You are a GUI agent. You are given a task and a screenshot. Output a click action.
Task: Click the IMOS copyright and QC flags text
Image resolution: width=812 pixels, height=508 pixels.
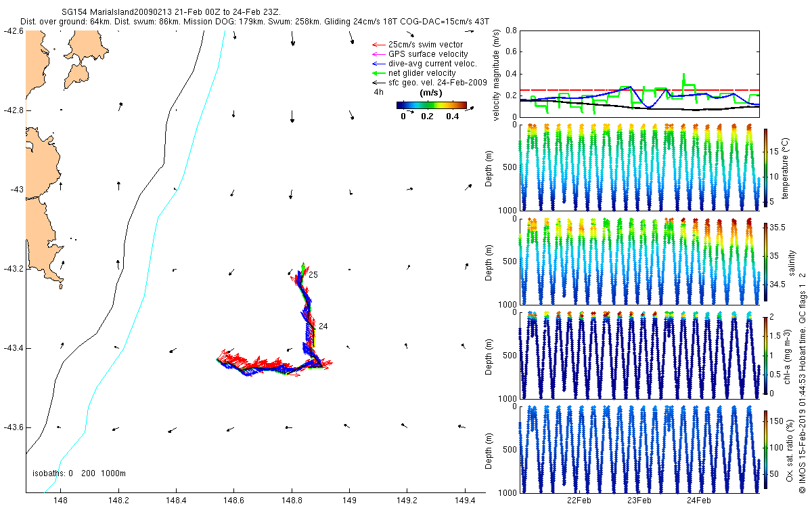point(803,383)
